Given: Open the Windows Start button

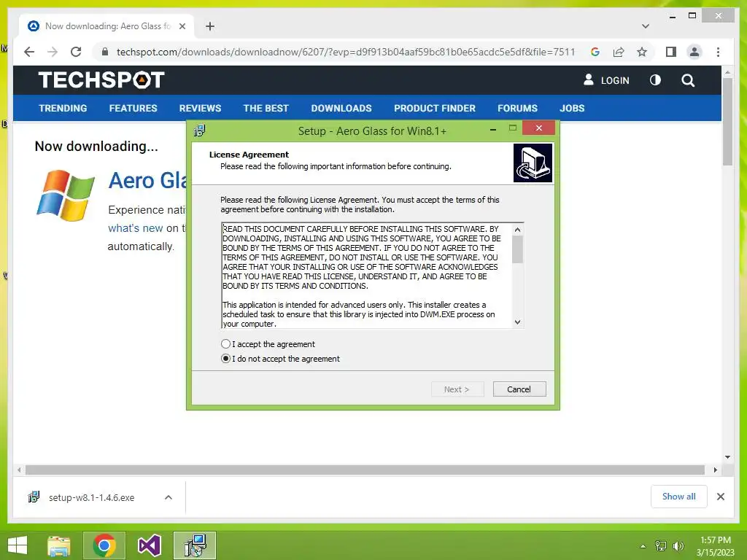Looking at the screenshot, I should (x=18, y=545).
